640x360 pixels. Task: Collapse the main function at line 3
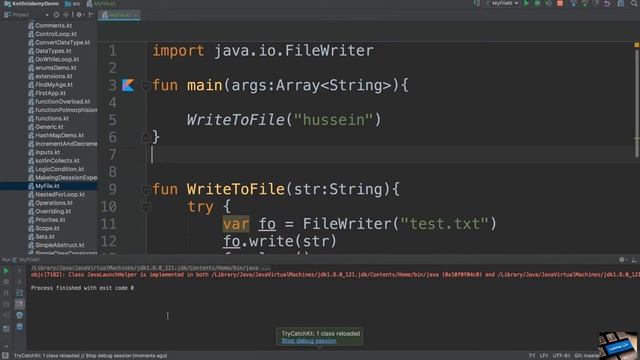pos(146,85)
